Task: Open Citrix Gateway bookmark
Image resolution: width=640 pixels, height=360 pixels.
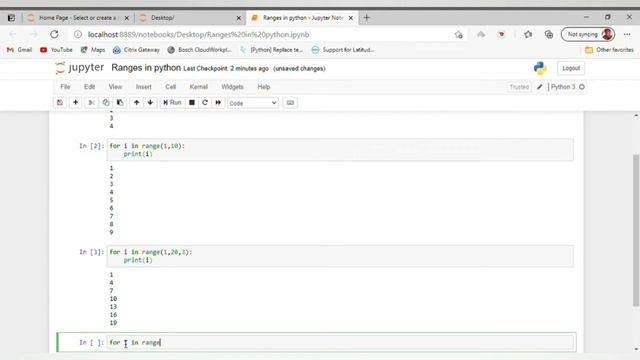Action: [x=136, y=50]
